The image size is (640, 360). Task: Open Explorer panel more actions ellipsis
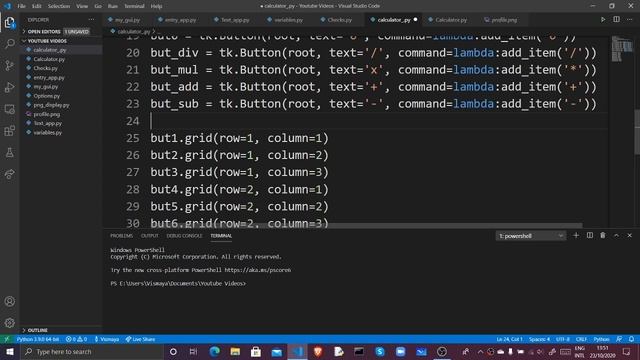point(91,20)
